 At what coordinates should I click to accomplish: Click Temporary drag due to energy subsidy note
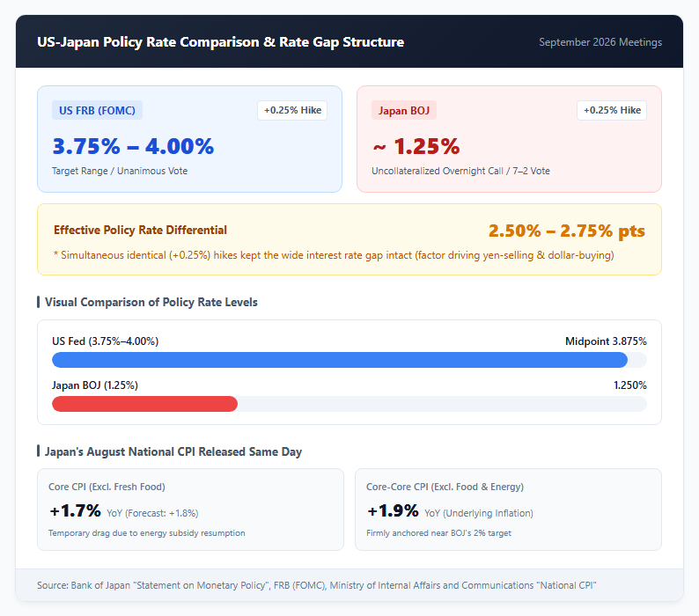(x=147, y=533)
